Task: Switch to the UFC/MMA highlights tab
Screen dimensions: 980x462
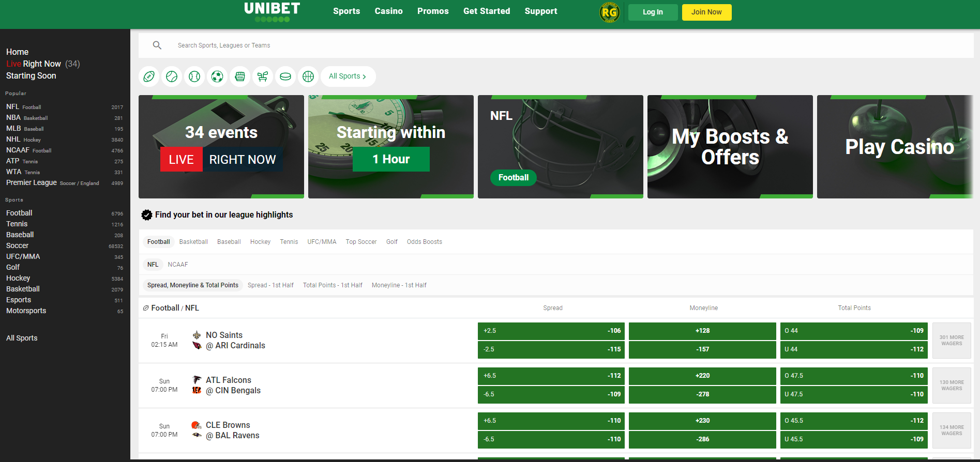Action: tap(322, 242)
